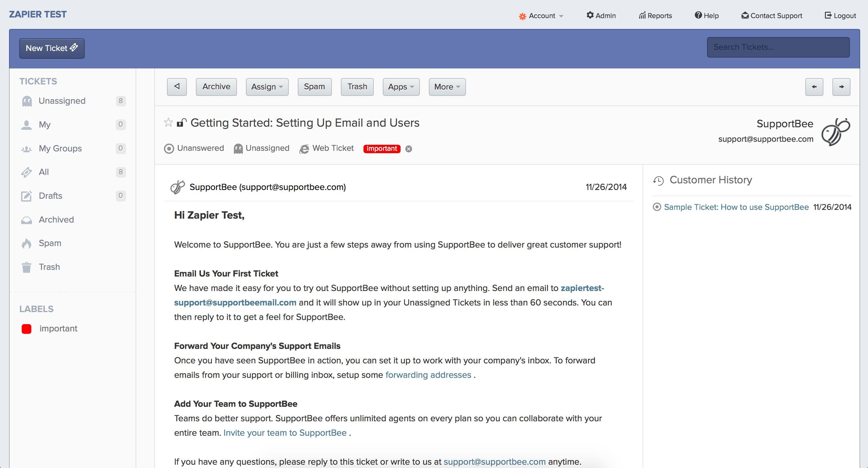Open the Drafts folder
The image size is (868, 468).
(51, 196)
